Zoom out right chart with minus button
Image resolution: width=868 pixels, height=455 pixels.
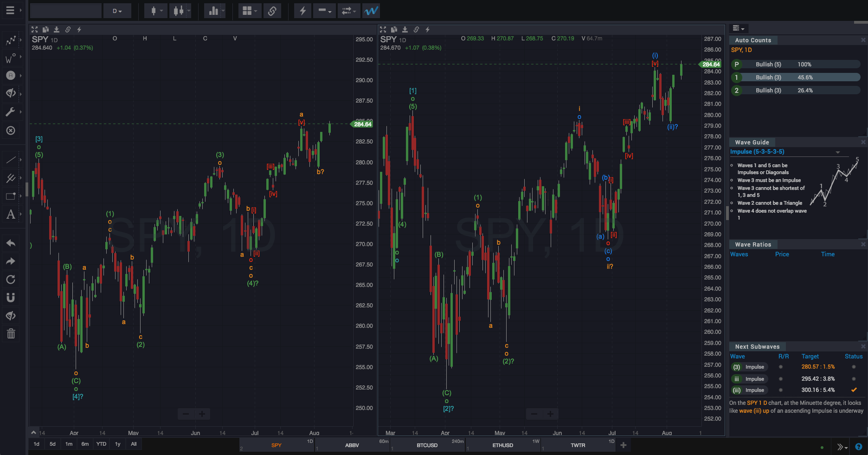(534, 414)
